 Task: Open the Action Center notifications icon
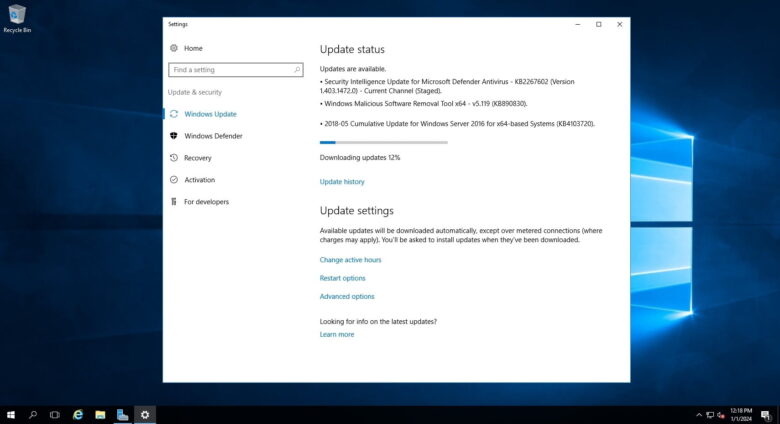[x=766, y=415]
